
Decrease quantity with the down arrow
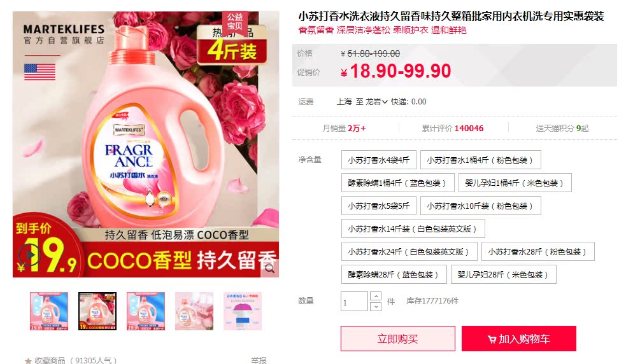pos(376,307)
